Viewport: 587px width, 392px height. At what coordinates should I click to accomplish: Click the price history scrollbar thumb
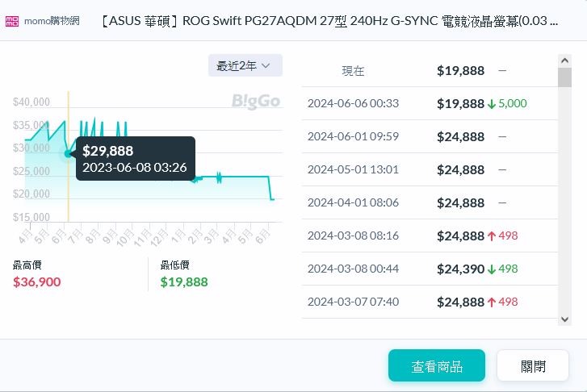[x=564, y=77]
